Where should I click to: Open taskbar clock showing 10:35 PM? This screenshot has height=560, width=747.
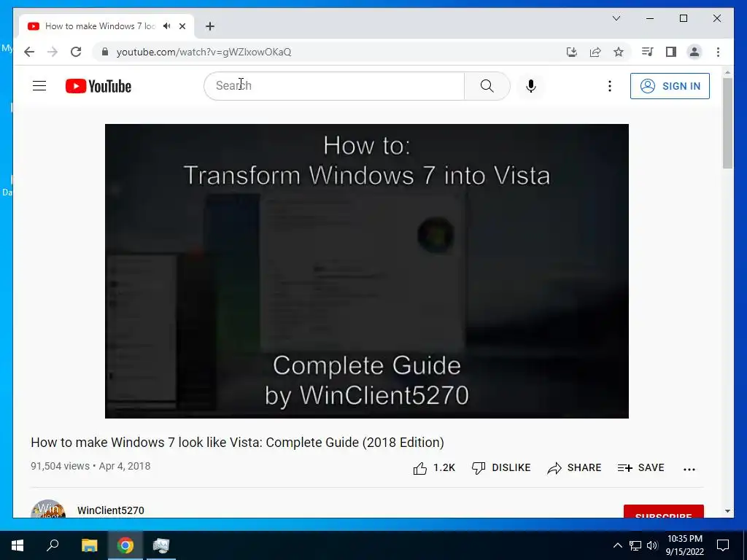(684, 545)
